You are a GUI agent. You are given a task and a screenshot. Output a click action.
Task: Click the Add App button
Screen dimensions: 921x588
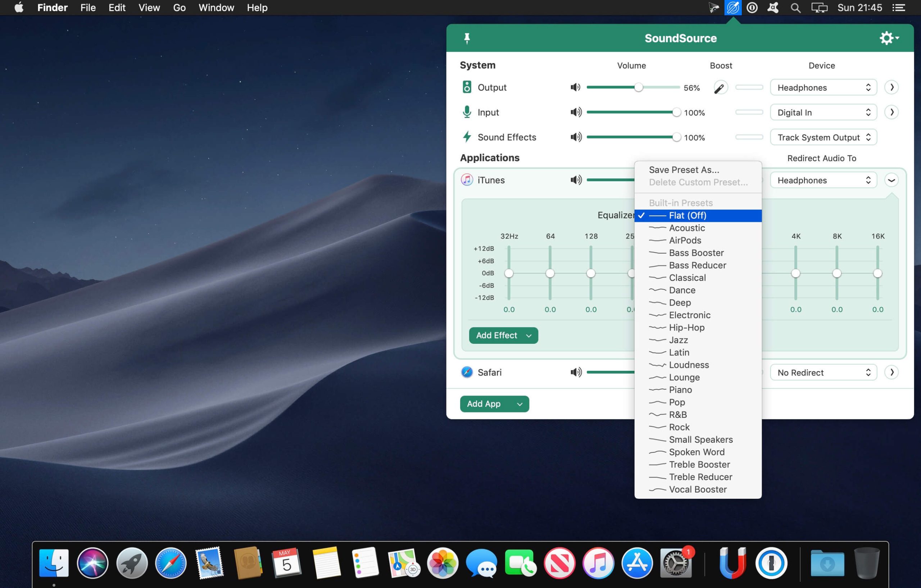(494, 404)
